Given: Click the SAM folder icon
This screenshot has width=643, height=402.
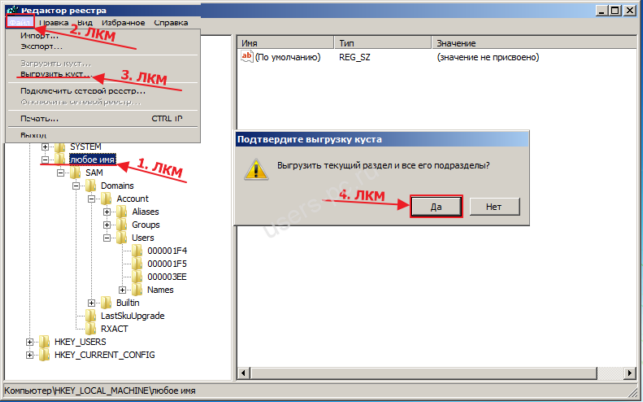Looking at the screenshot, I should (75, 172).
